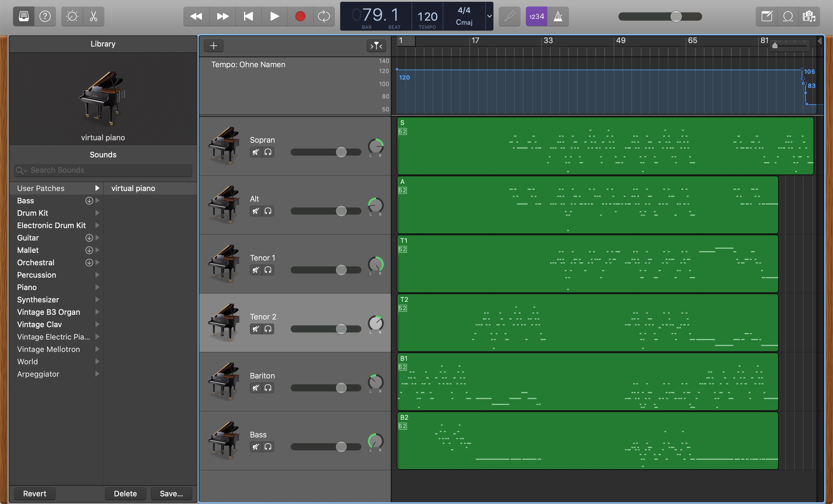Toggle the Cycle loop button

pyautogui.click(x=324, y=16)
